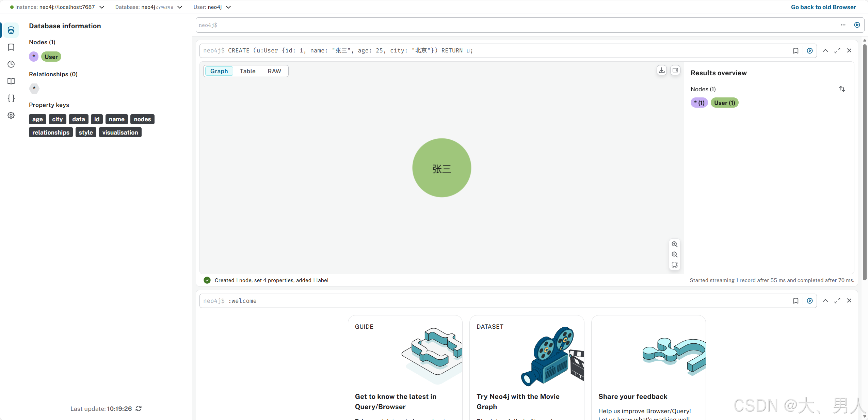The image size is (868, 420).
Task: Open the Database neo4j dropdown
Action: [x=180, y=7]
